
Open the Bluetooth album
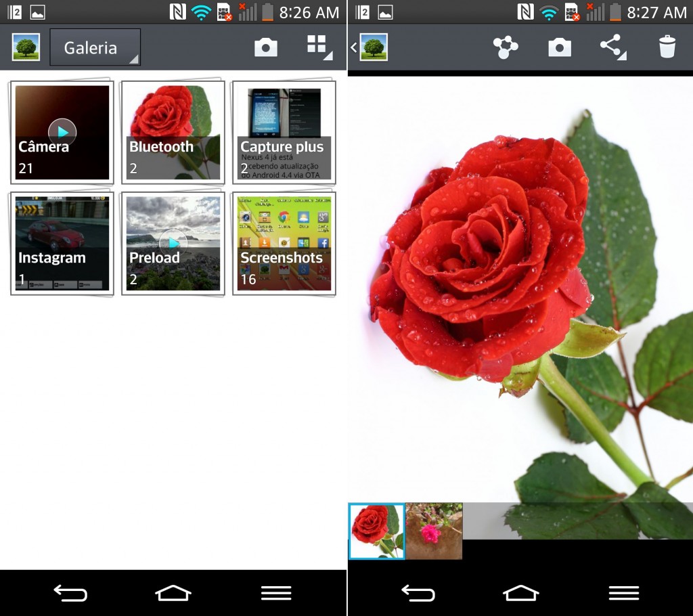(x=173, y=132)
